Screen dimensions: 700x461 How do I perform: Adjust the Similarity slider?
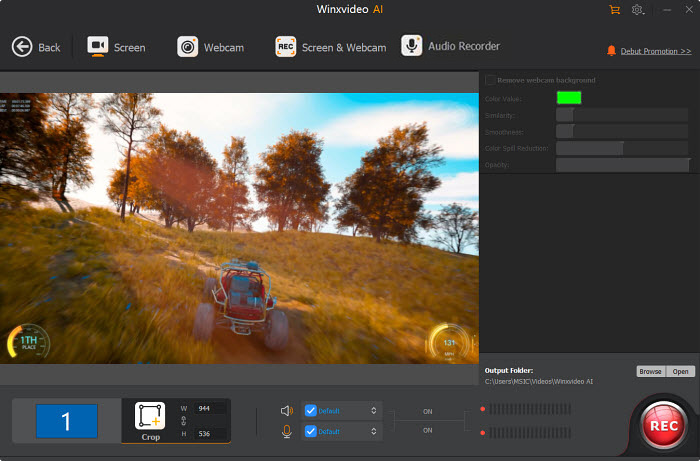pyautogui.click(x=622, y=115)
